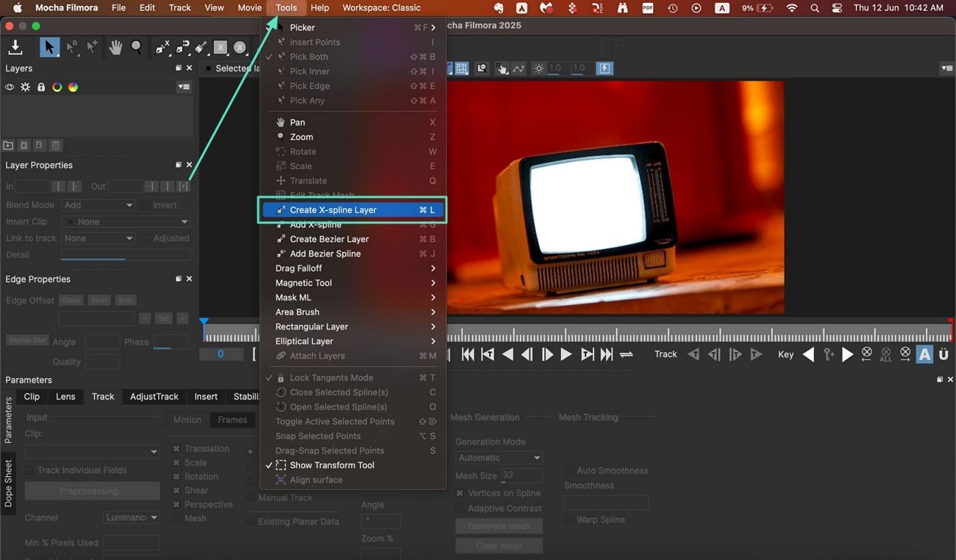Select the Magnetic pen tool
Viewport: 956px width, 560px height.
pos(182,48)
